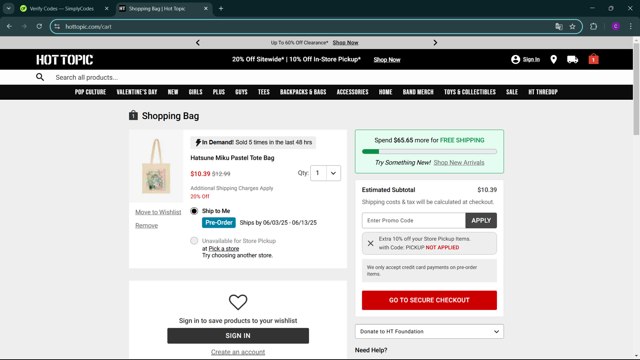The width and height of the screenshot is (640, 360).
Task: Click Create an account link
Action: coord(238,352)
